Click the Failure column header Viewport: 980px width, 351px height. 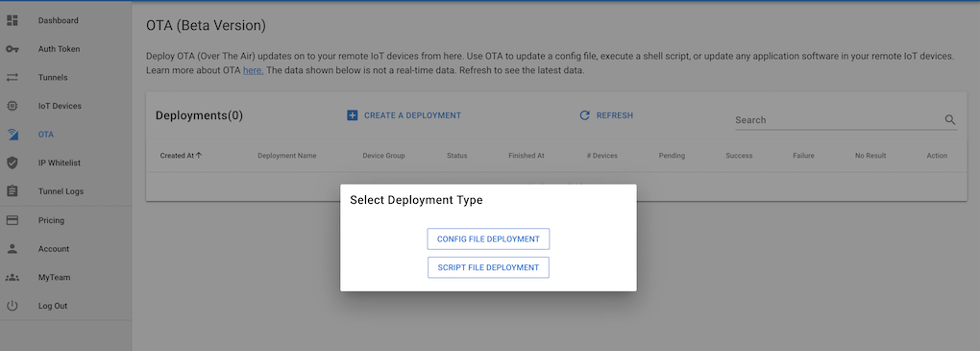pos(803,155)
